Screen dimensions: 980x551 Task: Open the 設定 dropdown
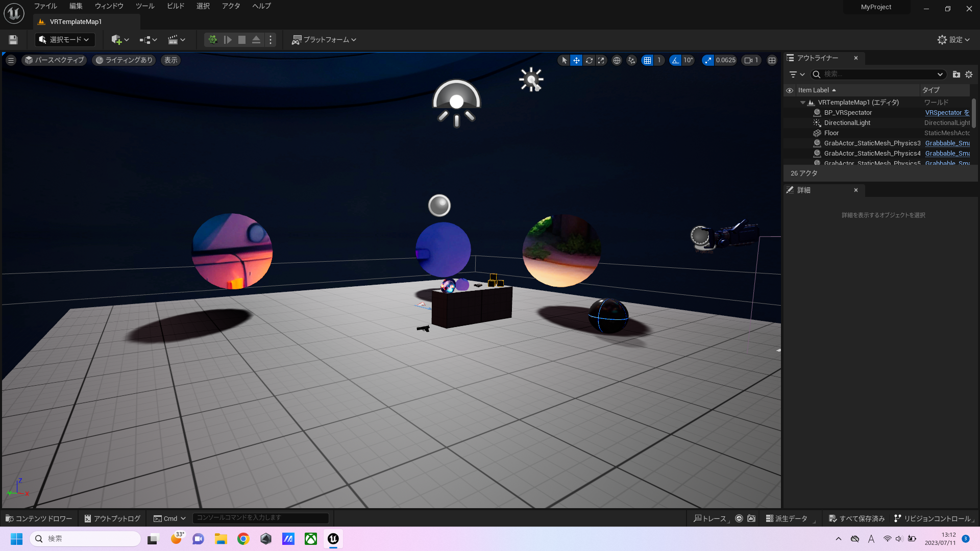(953, 40)
